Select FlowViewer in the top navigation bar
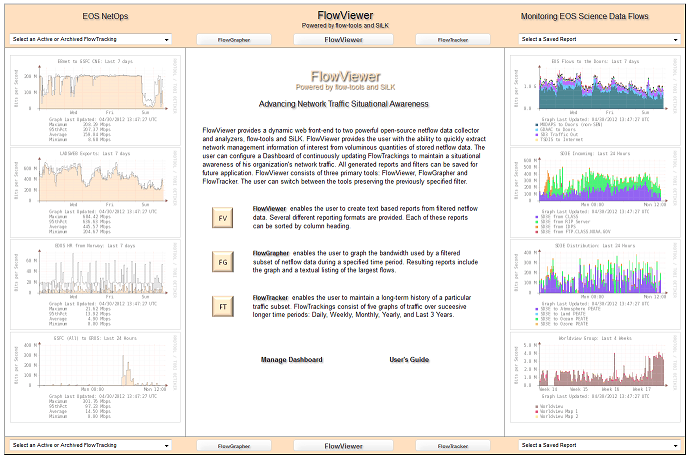Viewport: 689px width, 457px height. coord(343,40)
